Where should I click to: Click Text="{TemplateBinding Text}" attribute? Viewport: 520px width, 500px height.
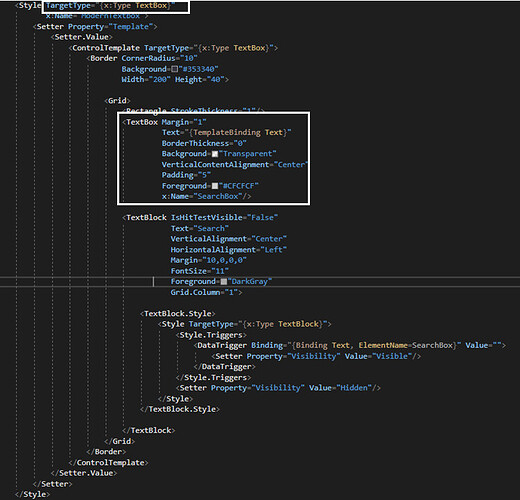tap(227, 133)
